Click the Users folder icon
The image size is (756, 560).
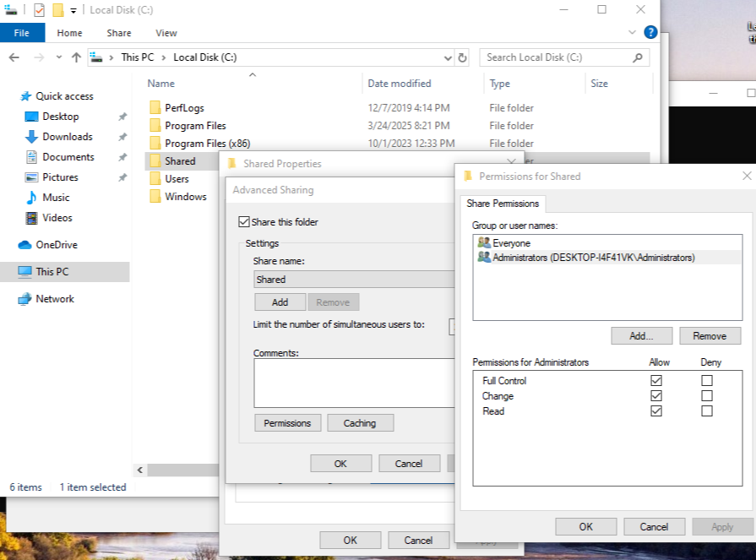tap(155, 179)
